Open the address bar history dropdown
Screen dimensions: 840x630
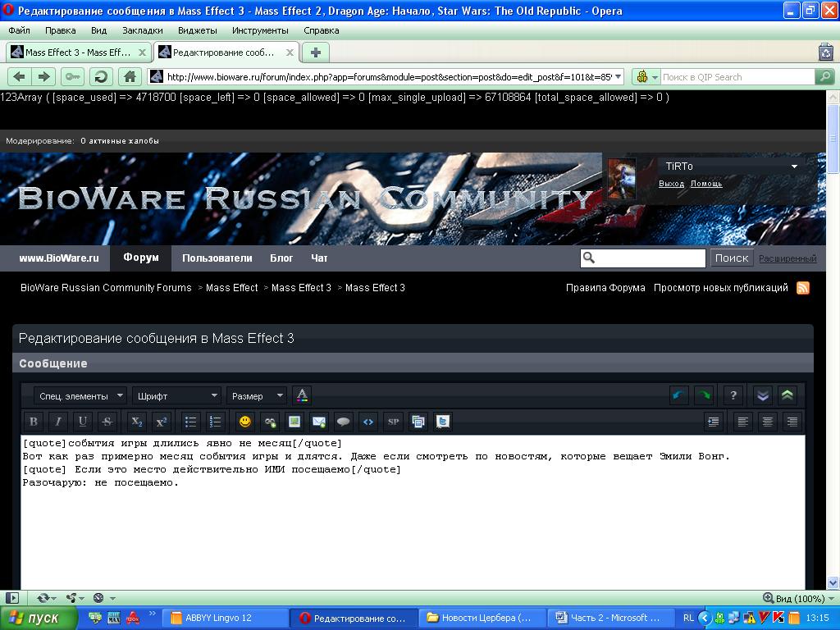619,76
